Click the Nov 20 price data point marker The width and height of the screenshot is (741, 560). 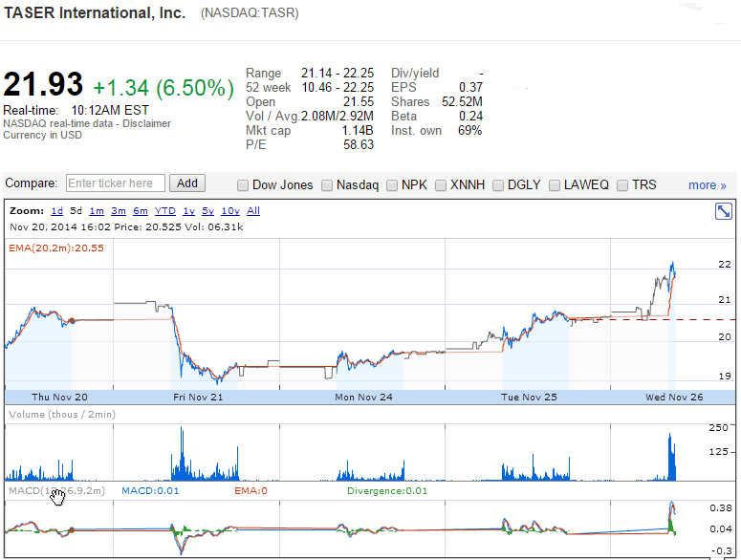(73, 321)
